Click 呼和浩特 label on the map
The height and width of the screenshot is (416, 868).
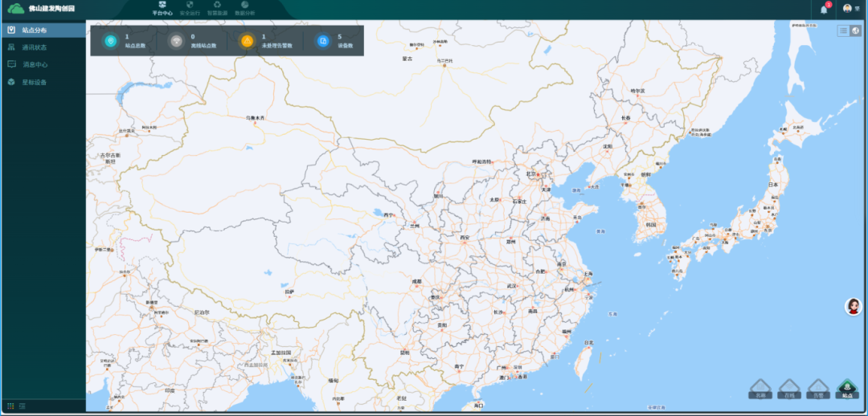pyautogui.click(x=481, y=161)
